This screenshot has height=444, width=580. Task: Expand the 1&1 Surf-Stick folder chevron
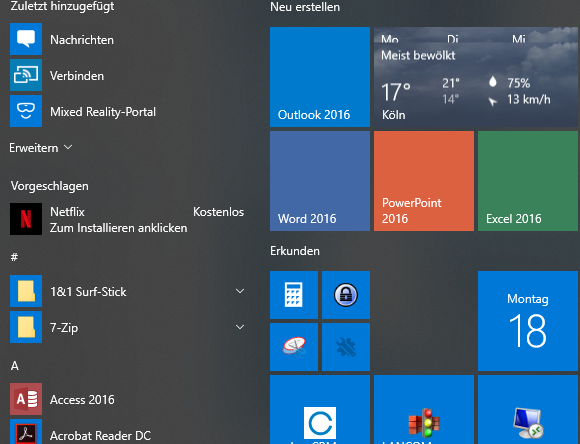point(240,291)
